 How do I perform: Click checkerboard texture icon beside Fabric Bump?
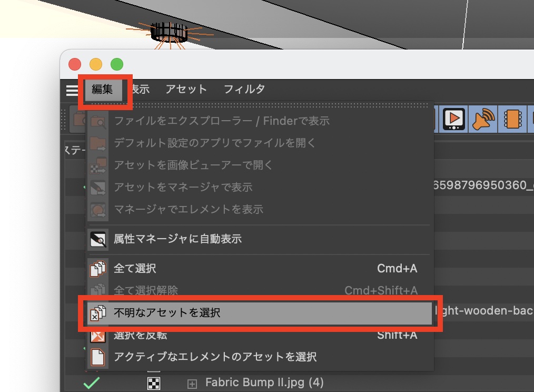coord(154,383)
